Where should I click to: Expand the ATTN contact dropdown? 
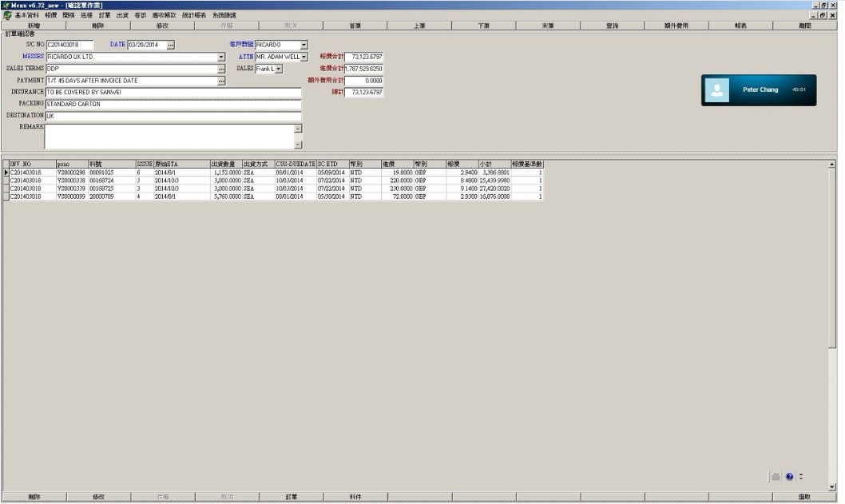point(304,57)
